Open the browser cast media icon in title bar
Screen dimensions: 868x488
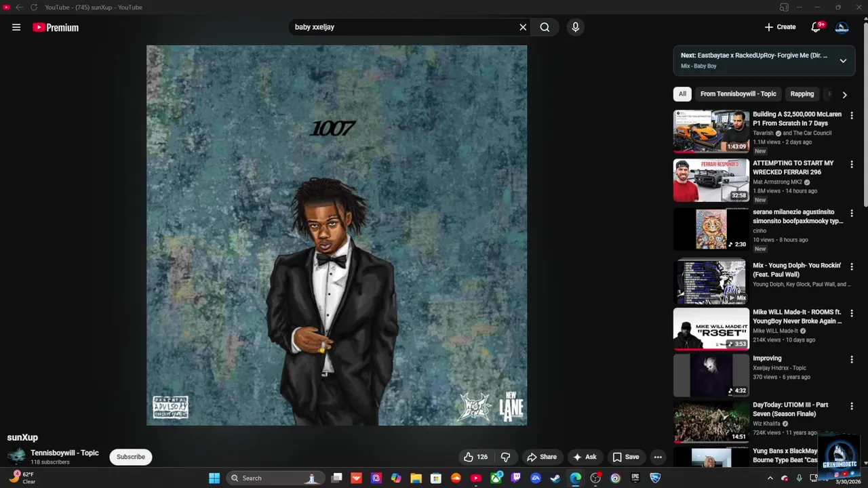coord(784,7)
